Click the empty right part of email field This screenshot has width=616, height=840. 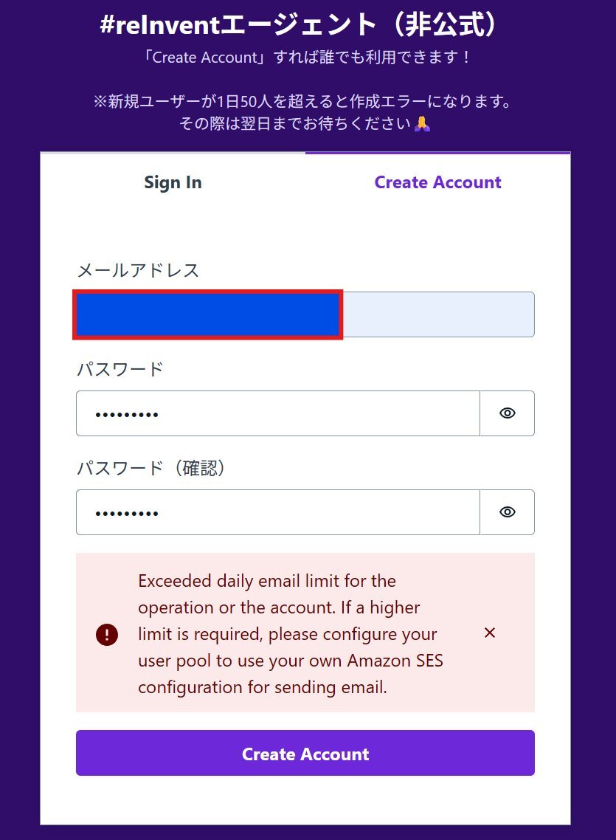coord(437,314)
